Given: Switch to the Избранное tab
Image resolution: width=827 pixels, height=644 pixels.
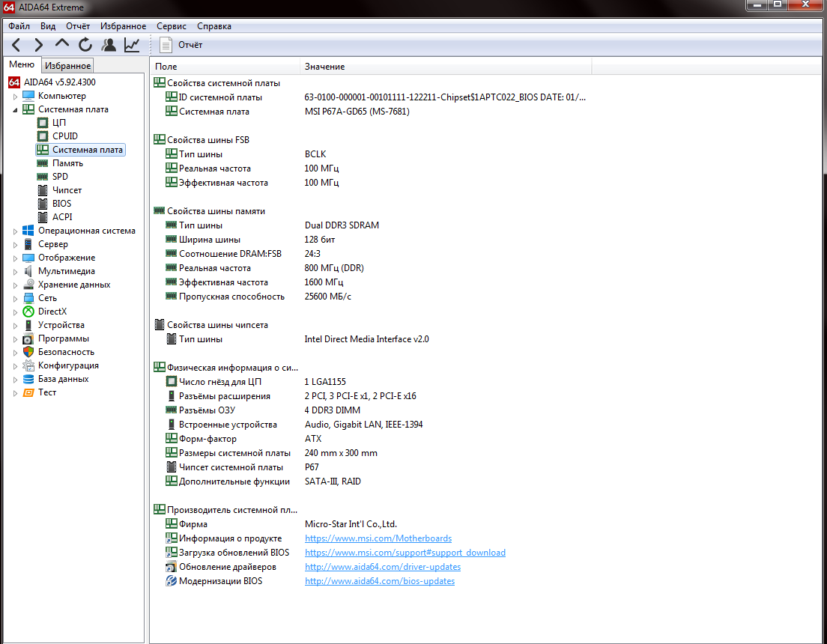Looking at the screenshot, I should (67, 65).
